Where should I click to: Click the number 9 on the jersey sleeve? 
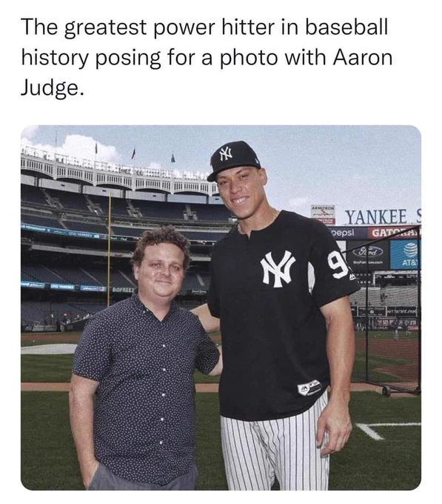click(x=338, y=264)
